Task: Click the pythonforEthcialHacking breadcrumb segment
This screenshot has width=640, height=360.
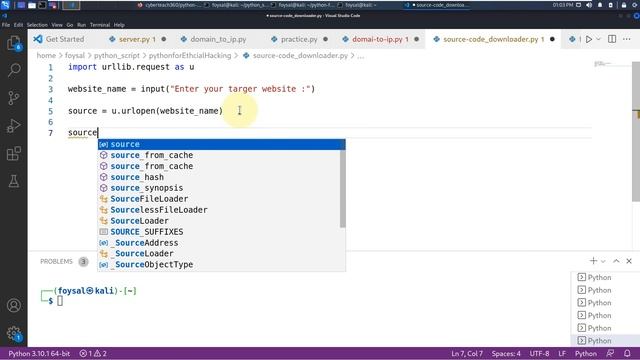Action: pos(190,56)
